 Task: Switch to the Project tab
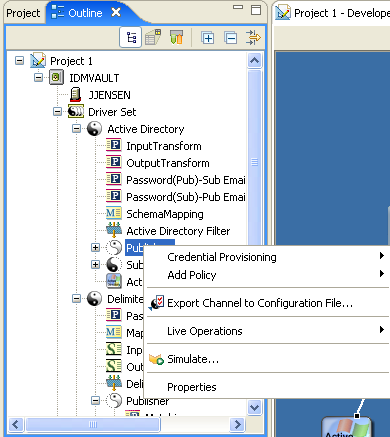click(23, 13)
